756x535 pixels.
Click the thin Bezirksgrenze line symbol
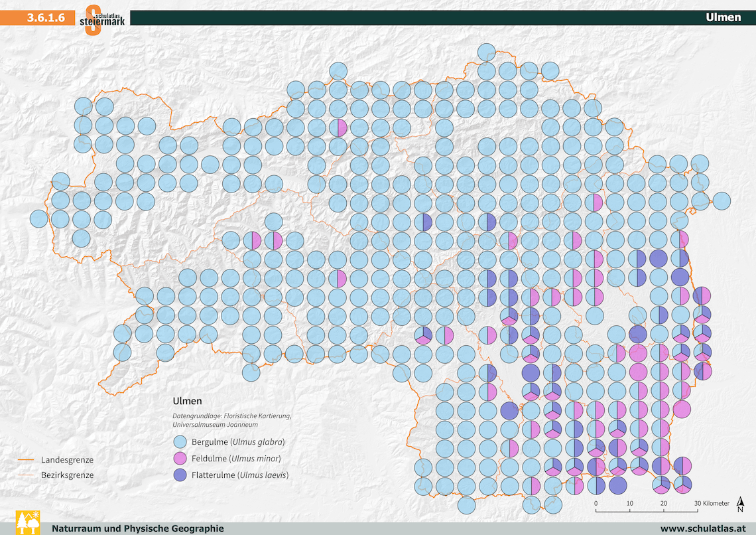pyautogui.click(x=26, y=475)
